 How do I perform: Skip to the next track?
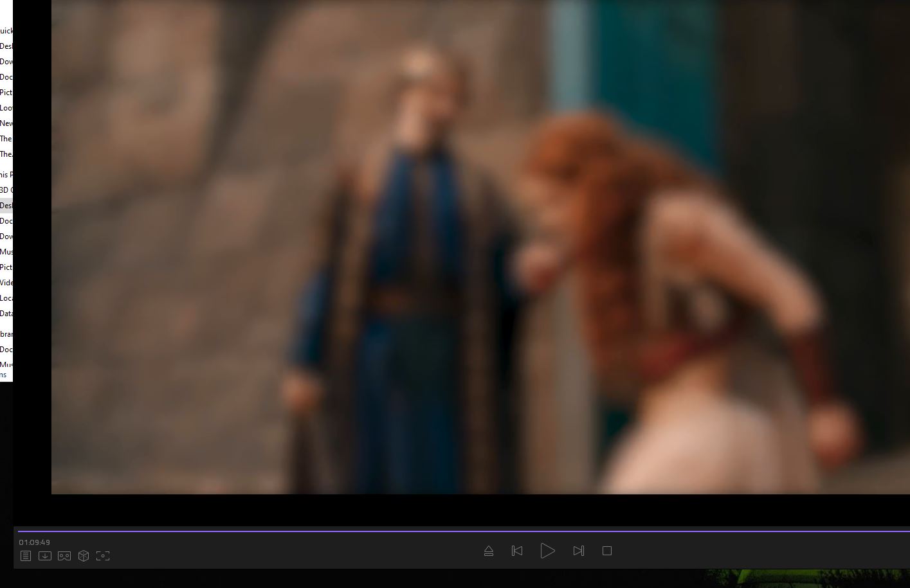coord(578,551)
